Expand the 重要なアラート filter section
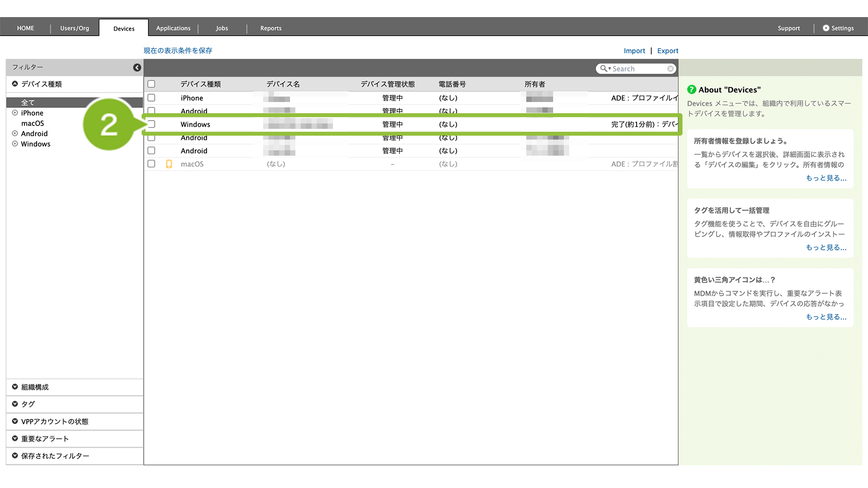The image size is (868, 488). (15, 439)
